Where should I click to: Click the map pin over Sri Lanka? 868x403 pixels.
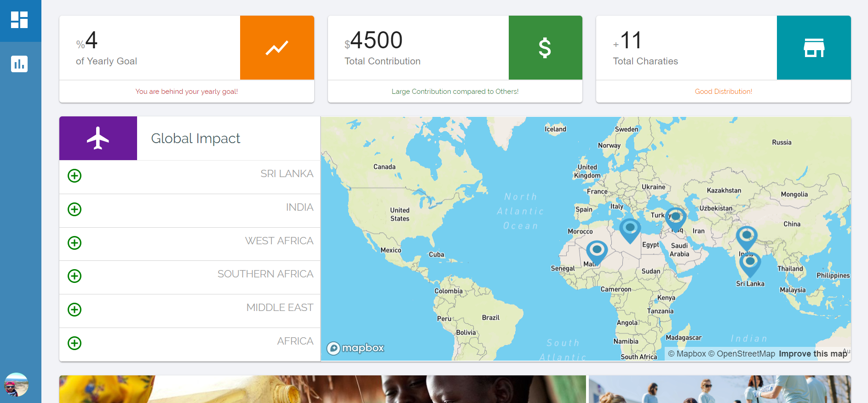(750, 264)
